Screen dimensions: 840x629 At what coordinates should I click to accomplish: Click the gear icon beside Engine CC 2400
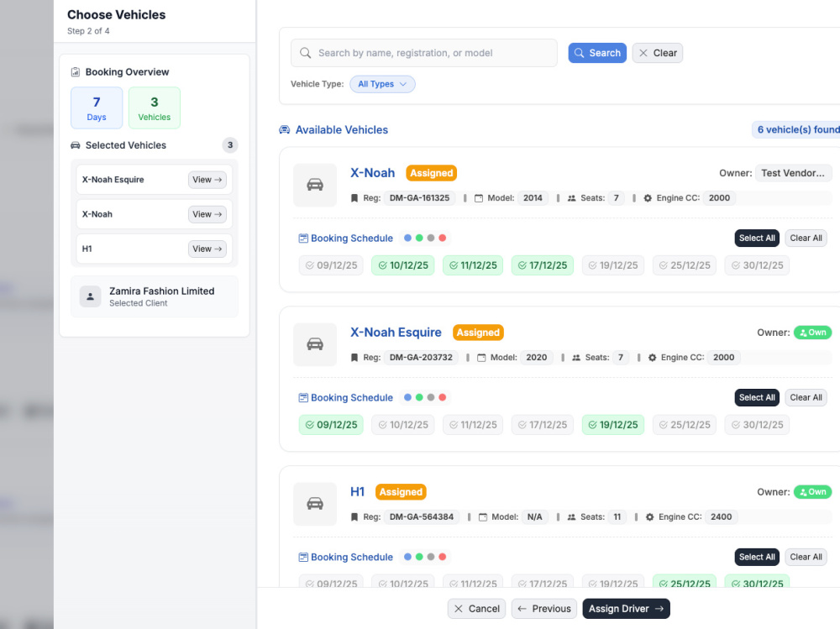coord(650,517)
